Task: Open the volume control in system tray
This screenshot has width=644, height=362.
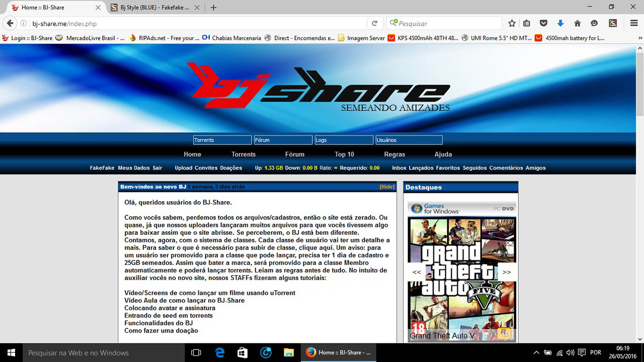Action: (x=570, y=352)
